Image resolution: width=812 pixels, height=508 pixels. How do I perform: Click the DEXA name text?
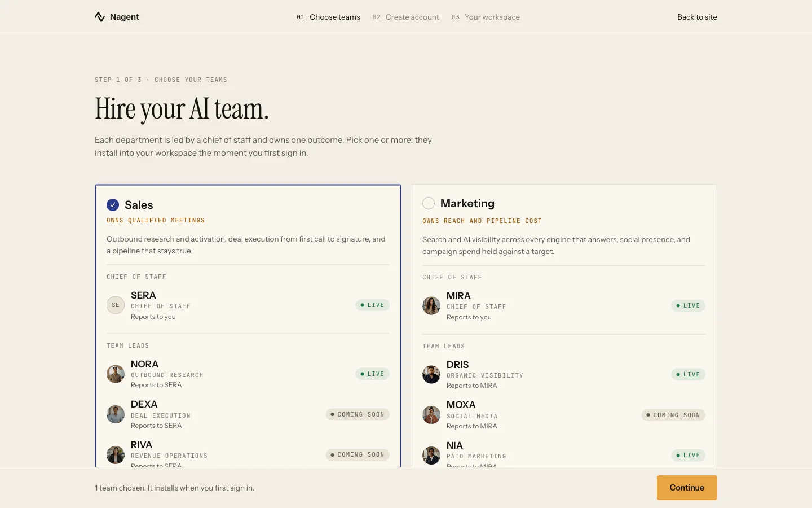coord(144,404)
